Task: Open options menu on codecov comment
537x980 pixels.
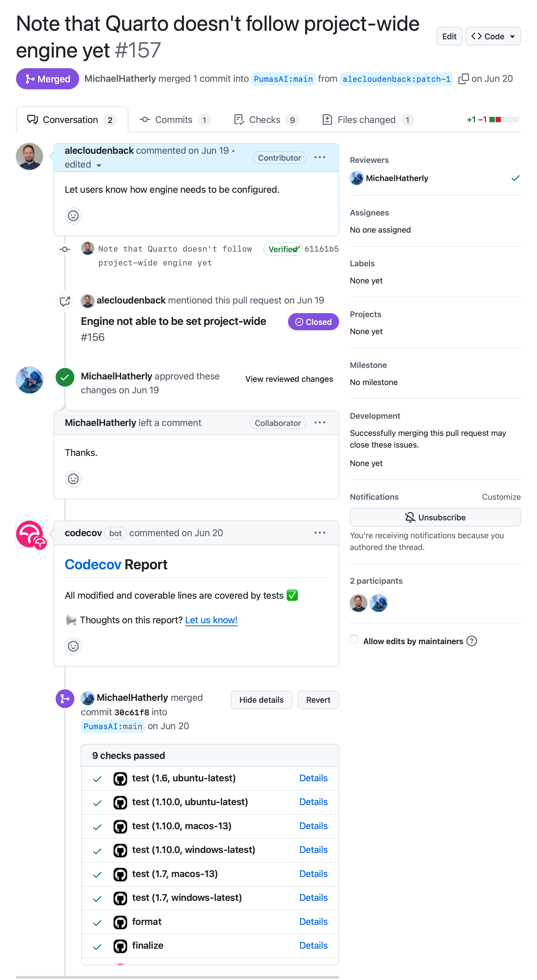Action: 320,533
